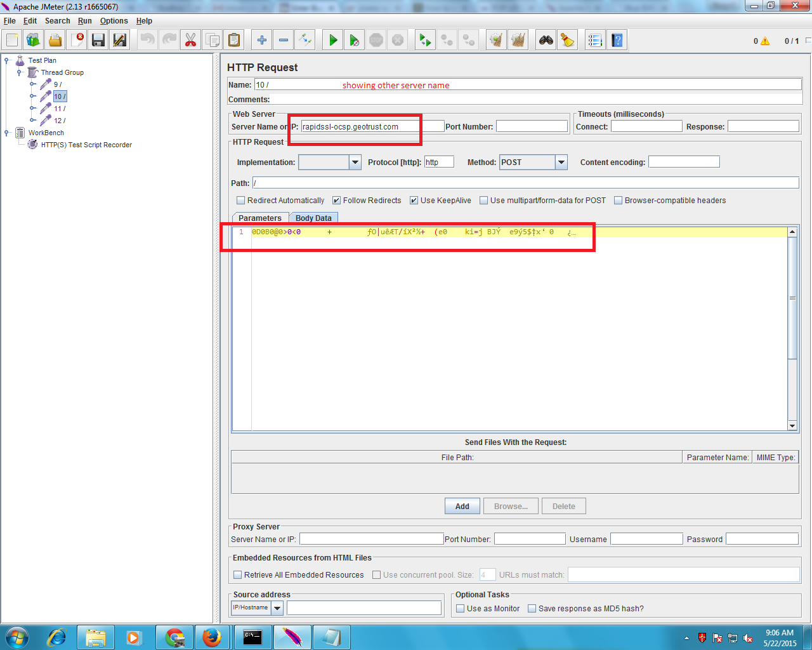
Task: Click the Add plus toolbar icon
Action: [x=261, y=40]
